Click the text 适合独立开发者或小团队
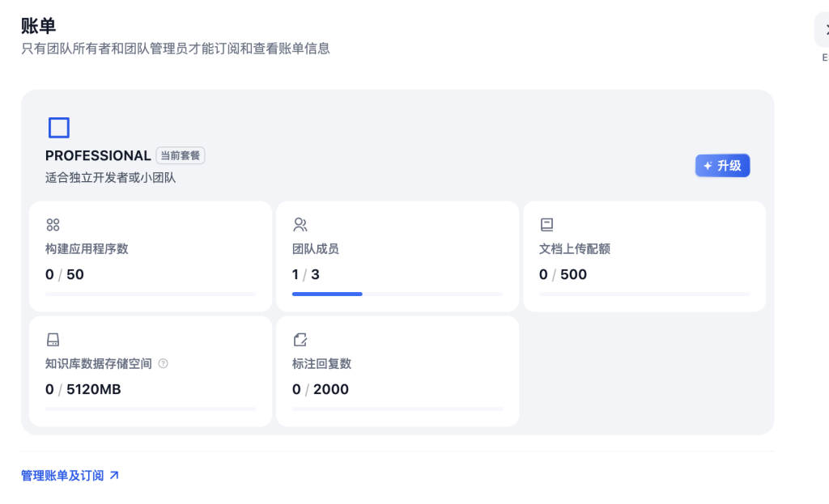The image size is (829, 504). click(x=110, y=178)
